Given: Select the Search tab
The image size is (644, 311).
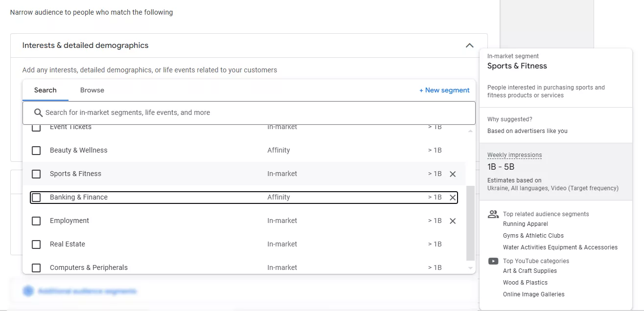Looking at the screenshot, I should [x=45, y=90].
